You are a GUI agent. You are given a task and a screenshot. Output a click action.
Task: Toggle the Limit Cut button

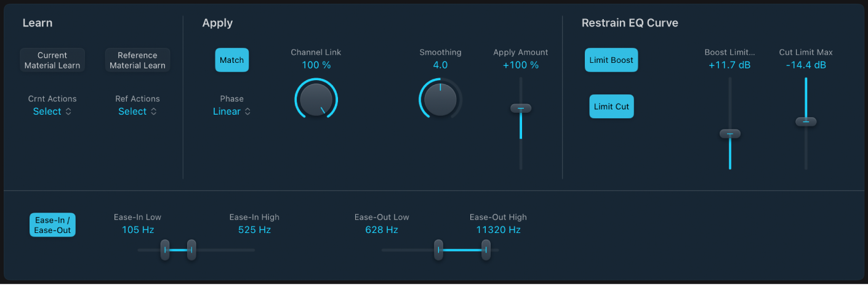[x=611, y=107]
